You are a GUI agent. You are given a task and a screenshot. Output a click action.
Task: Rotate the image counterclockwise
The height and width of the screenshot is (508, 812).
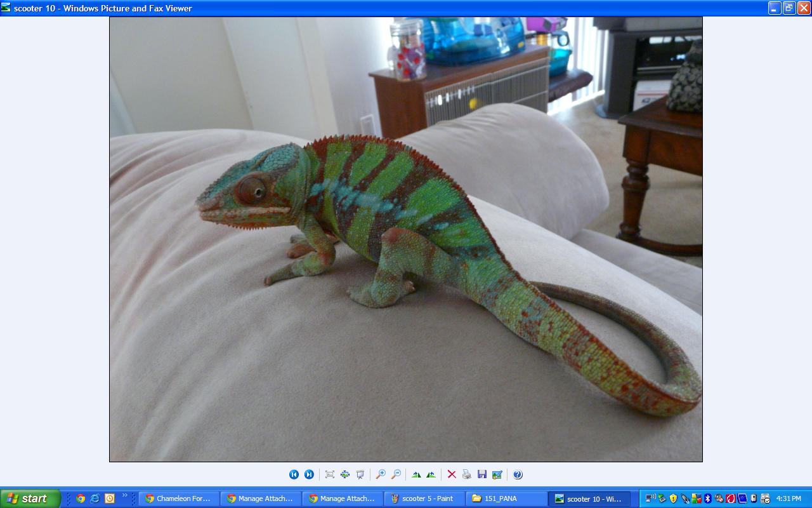click(431, 474)
